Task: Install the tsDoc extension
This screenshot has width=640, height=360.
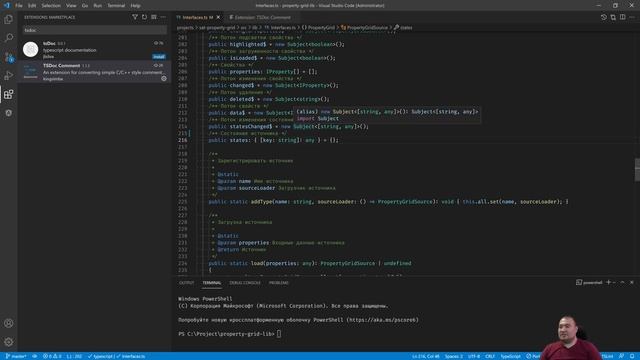Action: coord(159,56)
